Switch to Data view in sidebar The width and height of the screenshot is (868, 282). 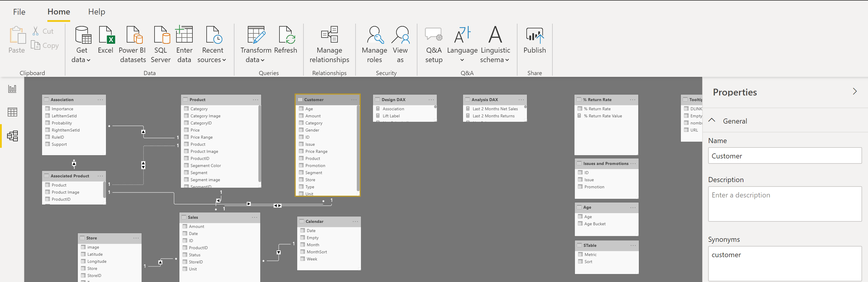[x=12, y=112]
